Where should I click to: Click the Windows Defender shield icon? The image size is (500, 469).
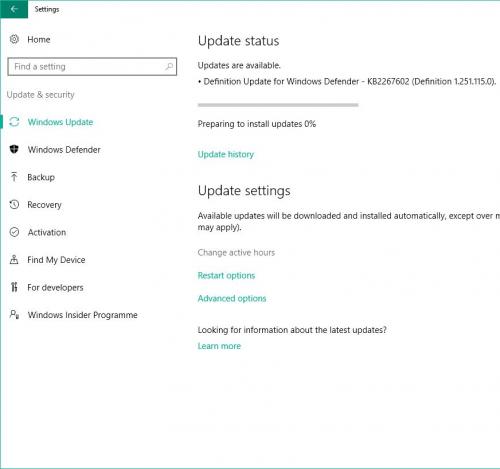click(14, 149)
